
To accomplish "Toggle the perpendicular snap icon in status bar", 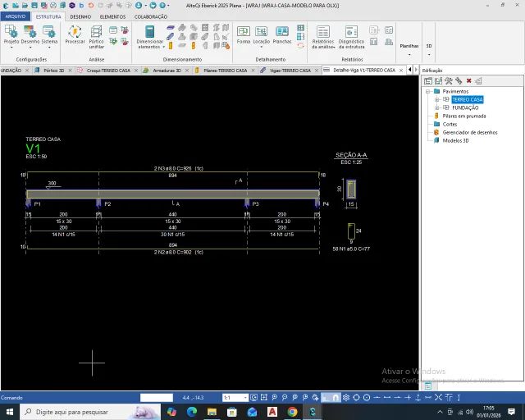I will pos(418,398).
